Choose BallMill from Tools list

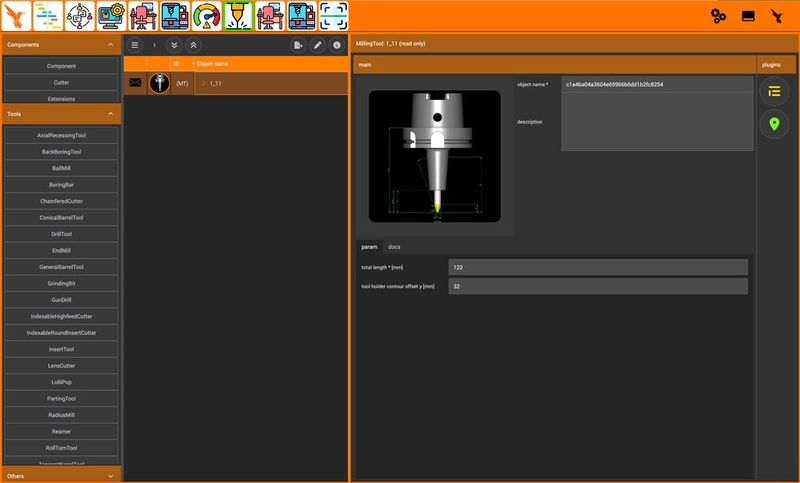pos(61,168)
